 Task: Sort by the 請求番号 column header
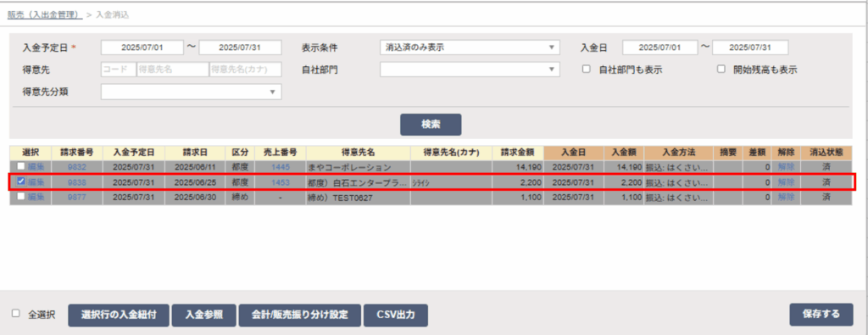(x=77, y=153)
